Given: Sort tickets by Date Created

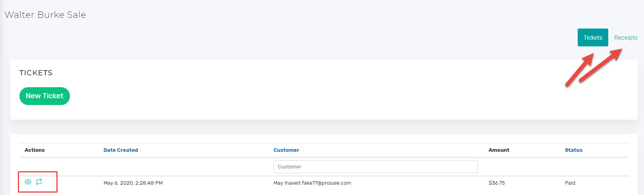Looking at the screenshot, I should pyautogui.click(x=121, y=150).
